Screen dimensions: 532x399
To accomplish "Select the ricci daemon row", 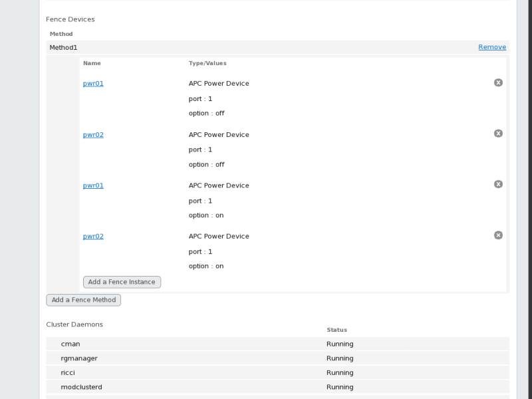I will (68, 373).
